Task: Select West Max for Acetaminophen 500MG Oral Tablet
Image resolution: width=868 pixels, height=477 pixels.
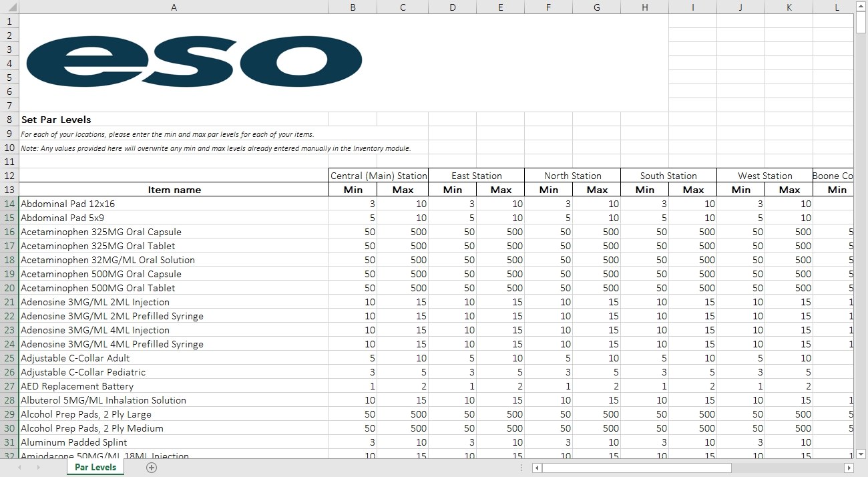Action: pos(789,288)
